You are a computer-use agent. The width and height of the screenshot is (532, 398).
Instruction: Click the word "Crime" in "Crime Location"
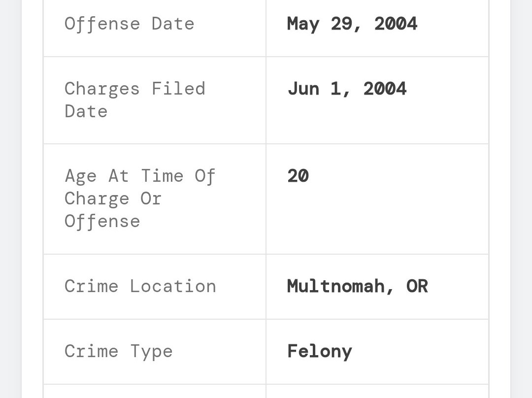[x=91, y=286]
